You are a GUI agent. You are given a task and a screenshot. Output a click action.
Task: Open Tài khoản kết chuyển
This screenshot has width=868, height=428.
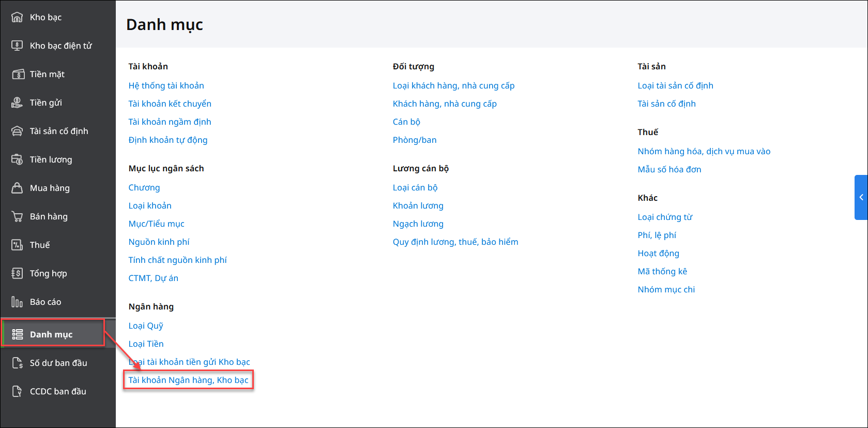[170, 104]
